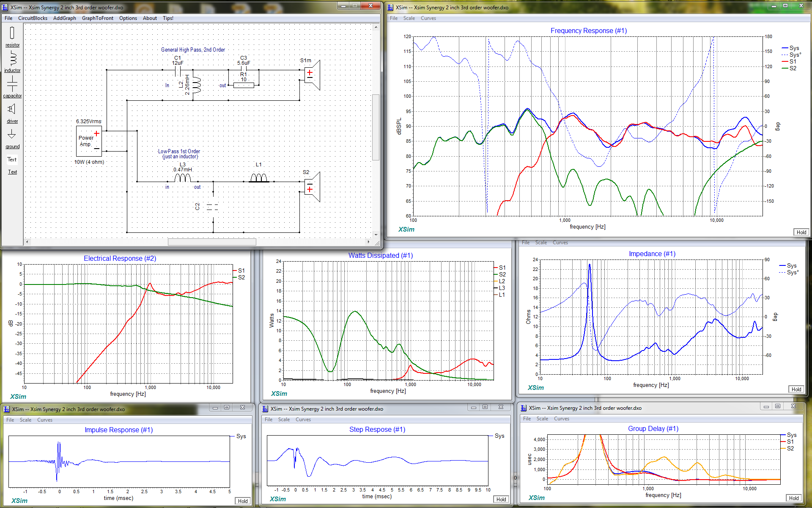Click Hold button on Impedance graph

796,389
